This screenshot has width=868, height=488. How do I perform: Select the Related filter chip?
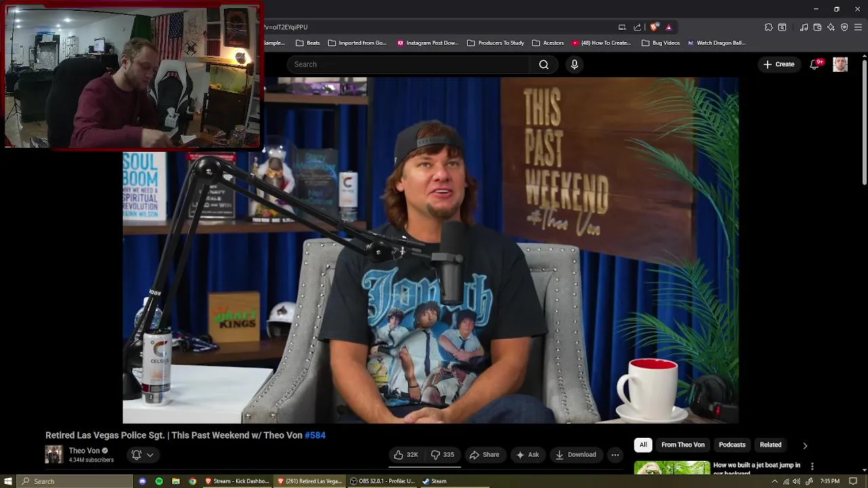coord(770,445)
